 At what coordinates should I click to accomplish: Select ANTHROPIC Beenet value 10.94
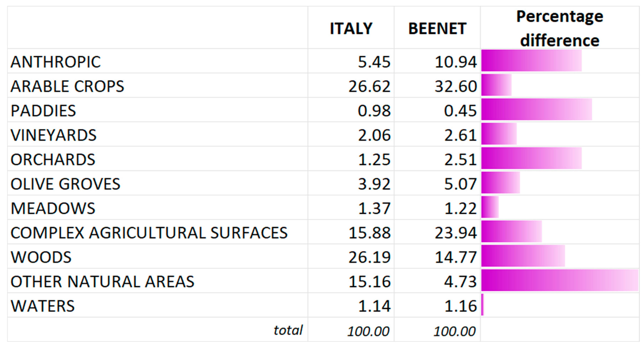[x=456, y=62]
